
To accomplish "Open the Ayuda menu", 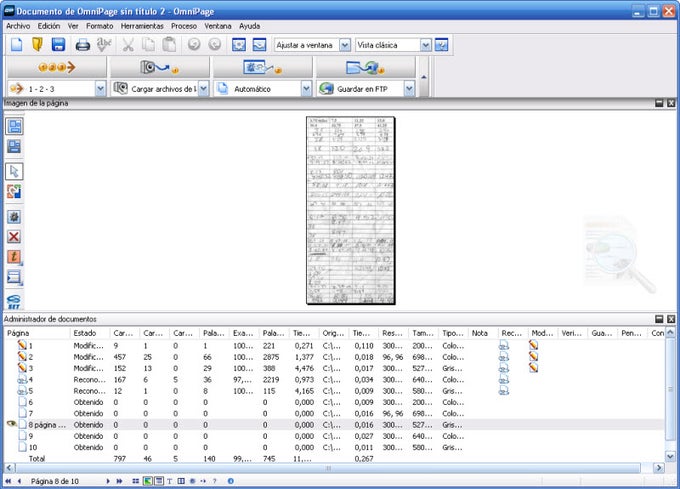I will pyautogui.click(x=249, y=26).
